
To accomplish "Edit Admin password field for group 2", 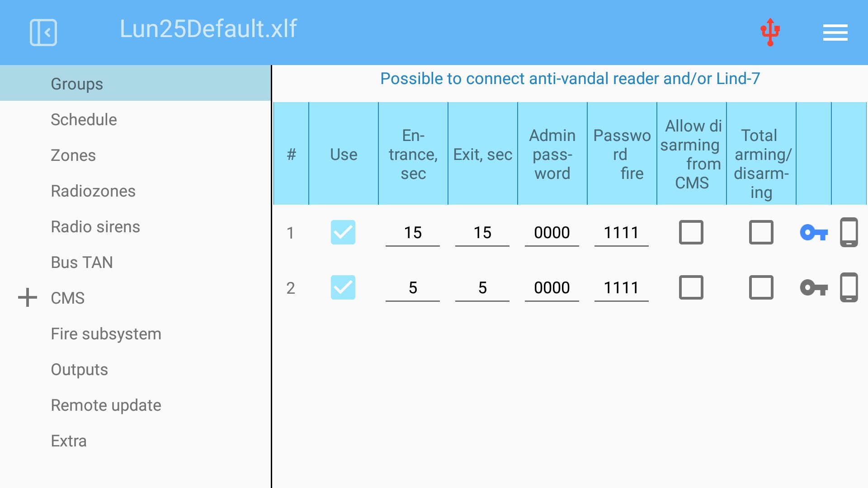I will tap(552, 288).
